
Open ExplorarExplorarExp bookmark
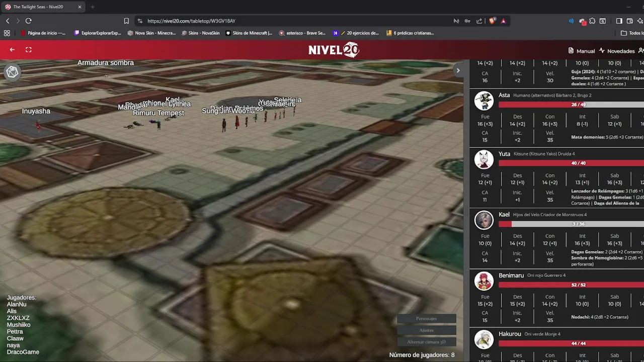[x=98, y=33]
